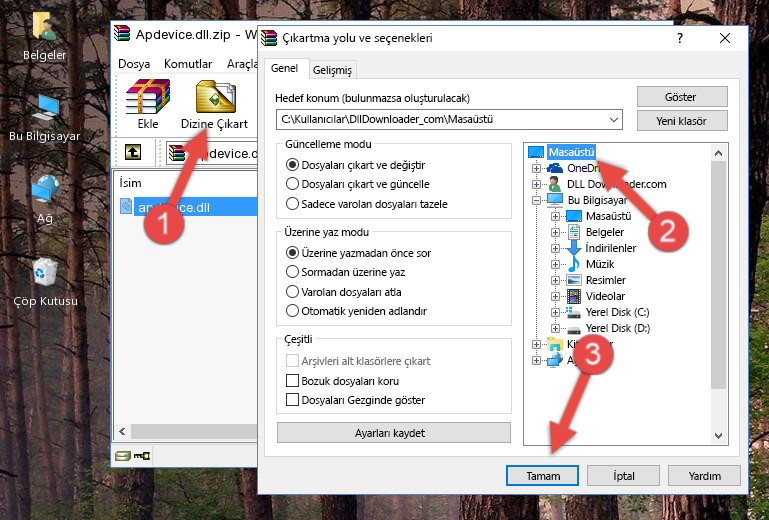Expand the DLL Downloader.com tree node

537,184
